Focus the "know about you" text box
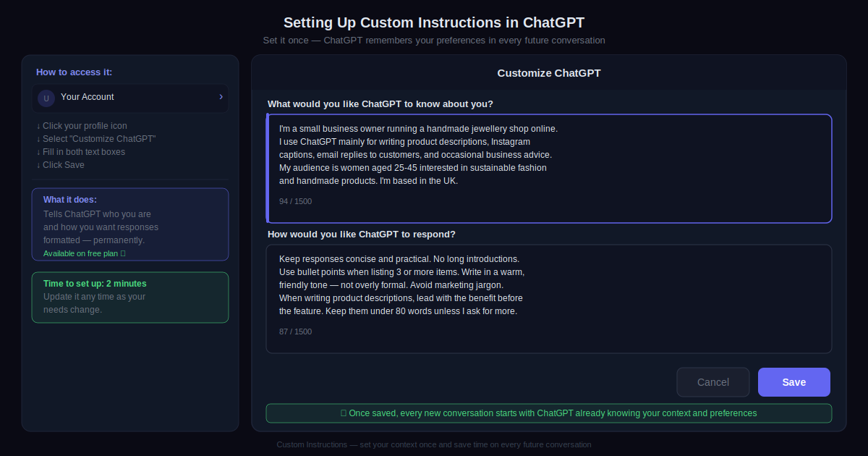Screen dimensions: 868x456 point(550,168)
